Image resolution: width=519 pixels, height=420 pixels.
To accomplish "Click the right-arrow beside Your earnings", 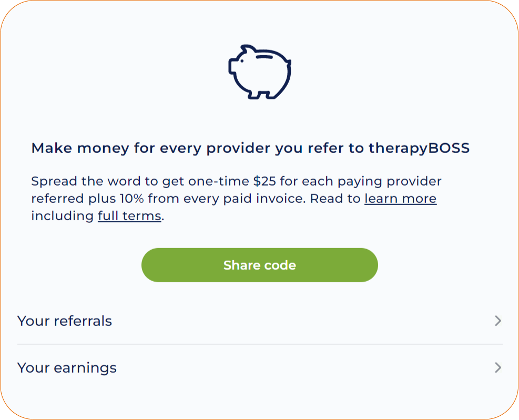I will (x=498, y=367).
